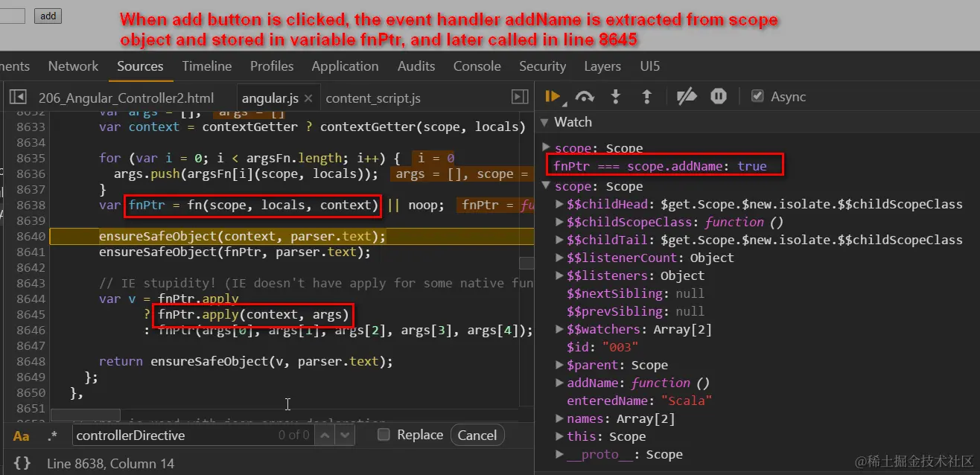Toggle case-sensitive search (Aa)

22,436
